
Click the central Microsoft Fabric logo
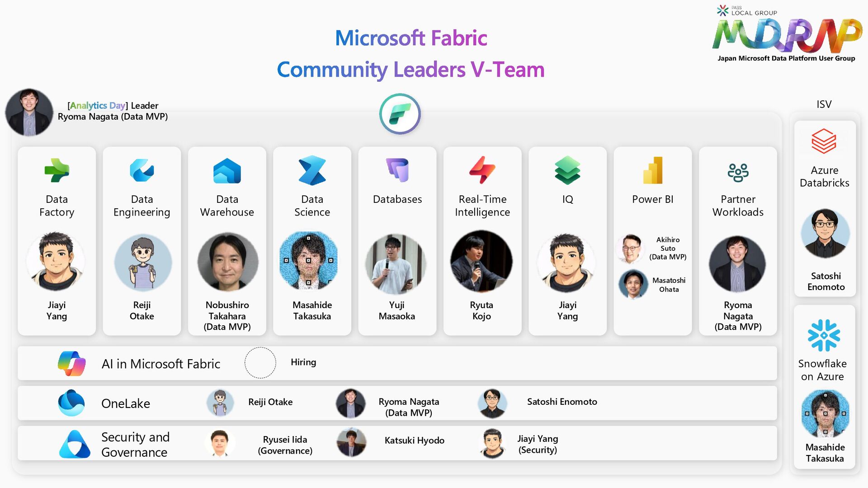coord(400,114)
